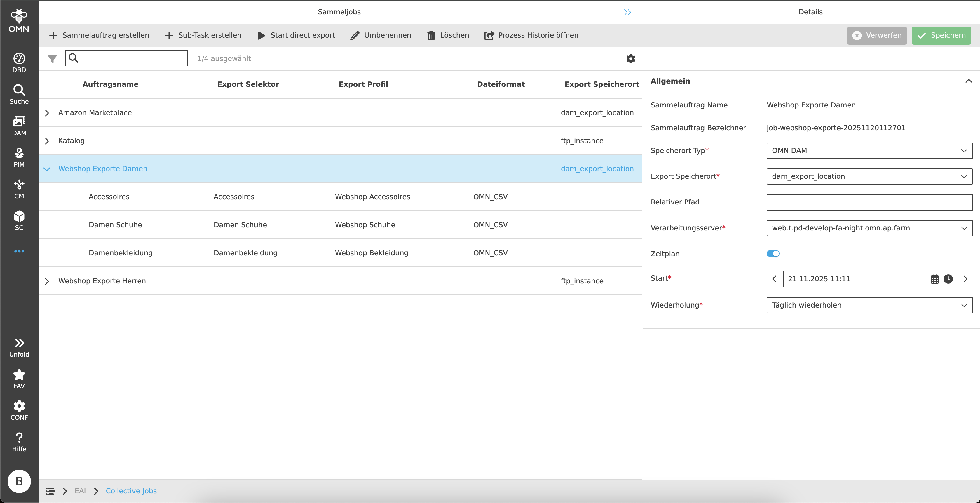Open Collective Jobs breadcrumb link
980x503 pixels.
click(x=131, y=491)
